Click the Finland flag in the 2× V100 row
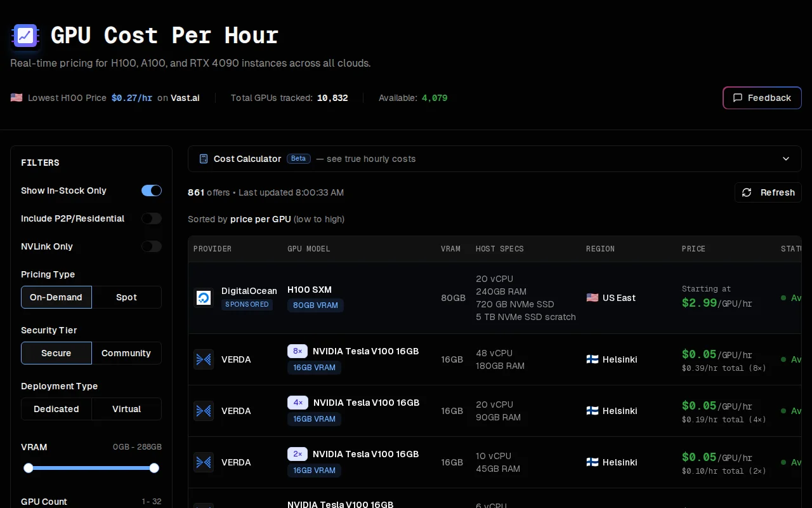812x508 pixels. tap(592, 462)
